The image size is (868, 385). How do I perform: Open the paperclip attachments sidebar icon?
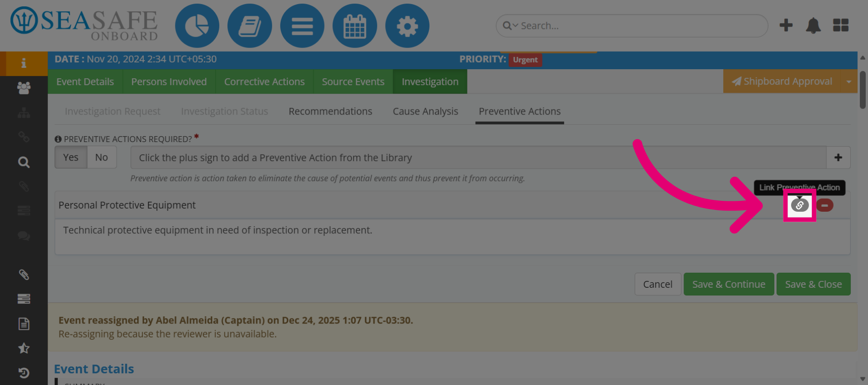pyautogui.click(x=24, y=275)
